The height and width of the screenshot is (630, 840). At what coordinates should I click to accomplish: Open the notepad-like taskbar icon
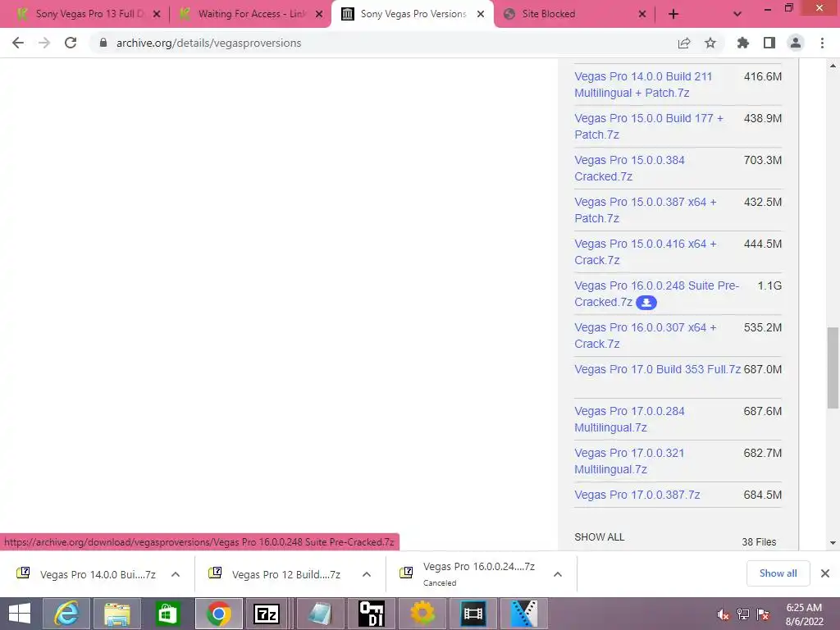tap(320, 614)
